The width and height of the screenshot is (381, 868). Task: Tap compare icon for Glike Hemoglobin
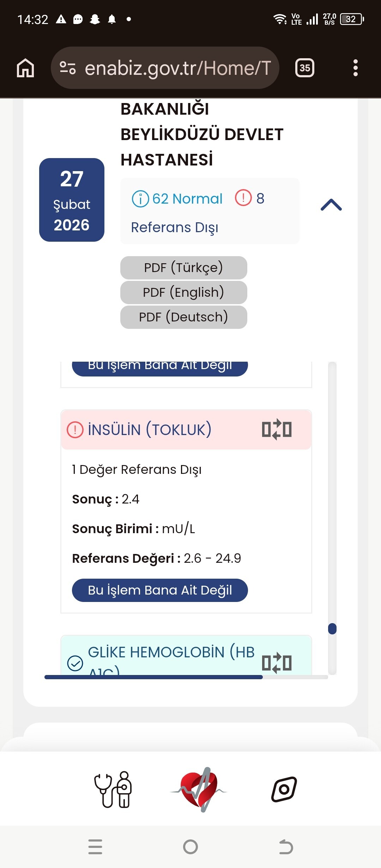pyautogui.click(x=277, y=662)
